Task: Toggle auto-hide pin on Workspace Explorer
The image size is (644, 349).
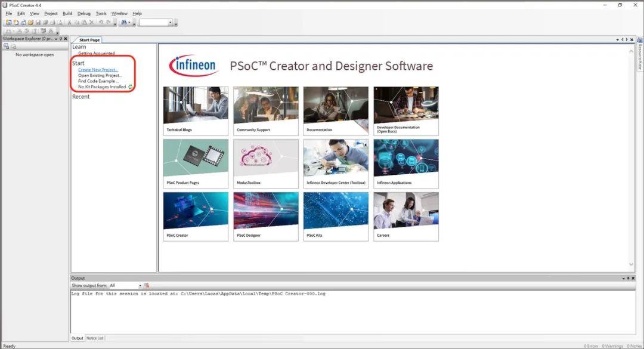Action: pos(61,38)
